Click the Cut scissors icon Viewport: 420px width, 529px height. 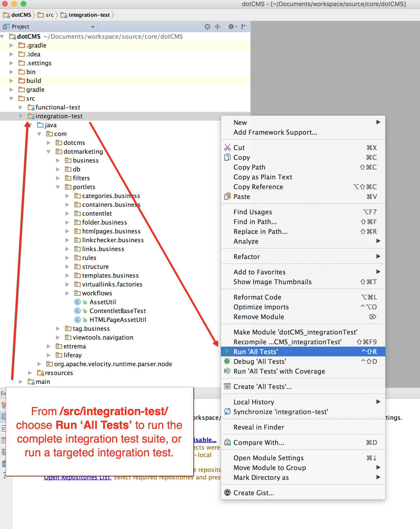pos(227,147)
